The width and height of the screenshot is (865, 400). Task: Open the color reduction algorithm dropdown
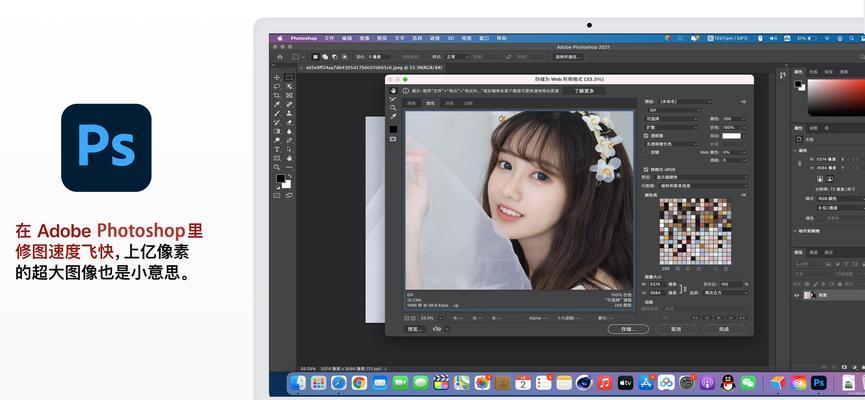pyautogui.click(x=671, y=119)
